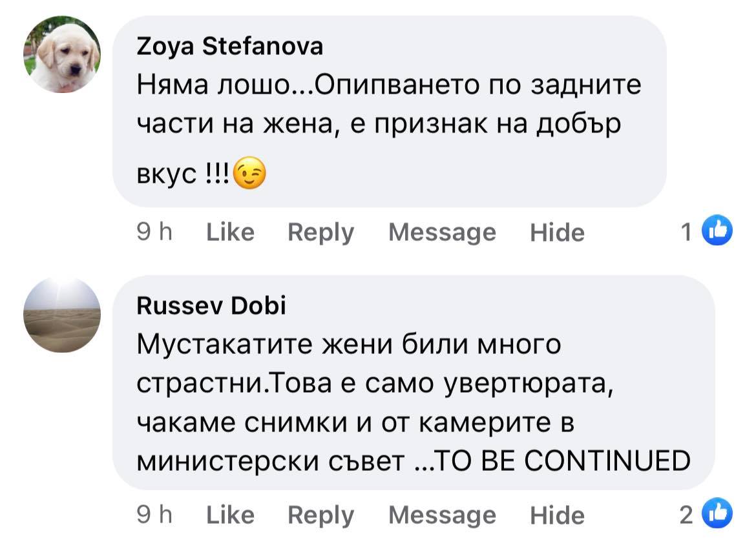Click the 9 h timestamp on Zoya's comment

point(156,232)
